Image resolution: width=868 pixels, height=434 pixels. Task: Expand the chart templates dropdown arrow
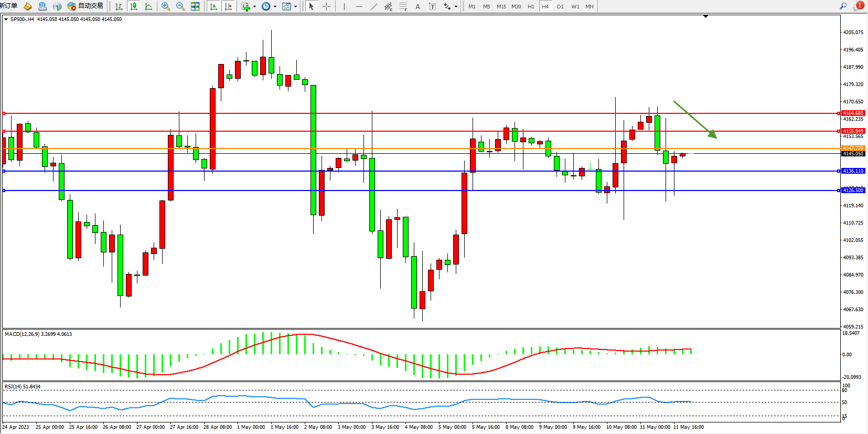[x=295, y=7]
